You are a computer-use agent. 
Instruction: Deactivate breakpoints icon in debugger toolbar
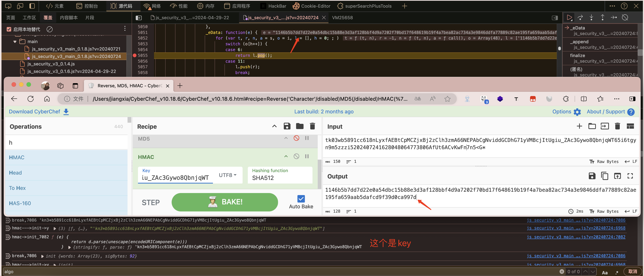click(625, 18)
